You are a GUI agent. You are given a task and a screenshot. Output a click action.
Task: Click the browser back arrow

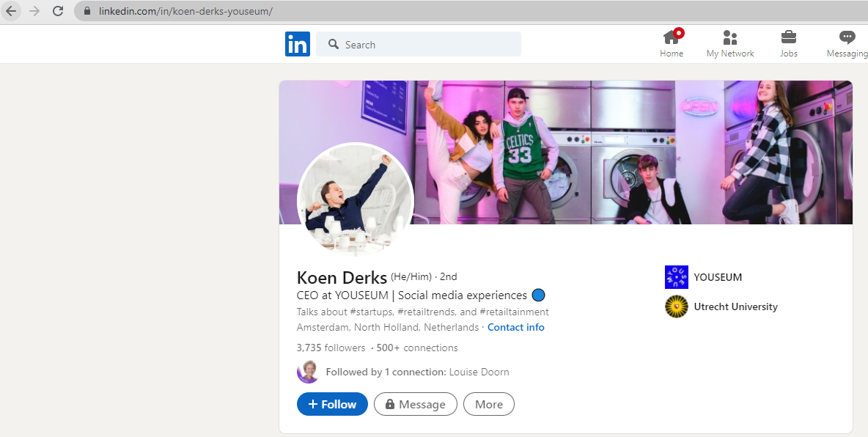click(11, 11)
